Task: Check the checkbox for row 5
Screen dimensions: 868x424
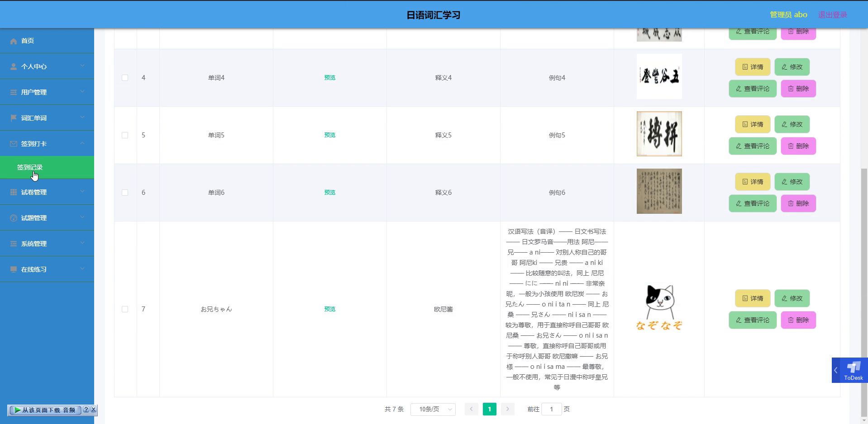Action: click(125, 135)
